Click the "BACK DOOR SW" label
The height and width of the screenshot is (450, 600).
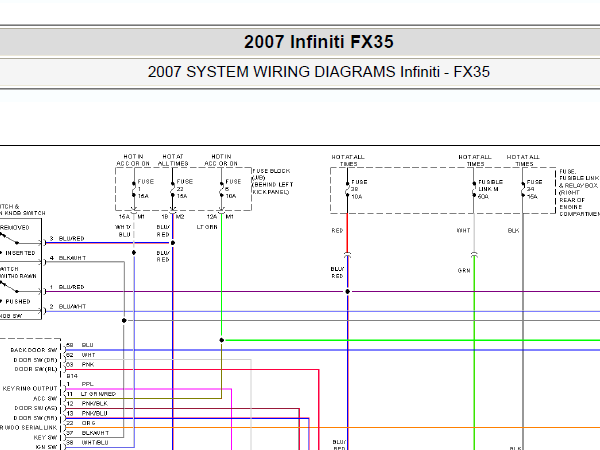tap(34, 350)
